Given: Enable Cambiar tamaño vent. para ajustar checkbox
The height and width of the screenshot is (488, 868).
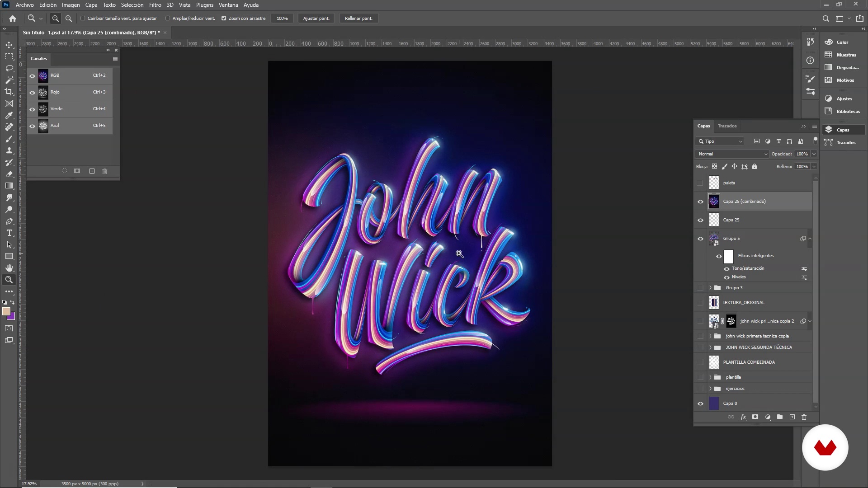Looking at the screenshot, I should (83, 19).
